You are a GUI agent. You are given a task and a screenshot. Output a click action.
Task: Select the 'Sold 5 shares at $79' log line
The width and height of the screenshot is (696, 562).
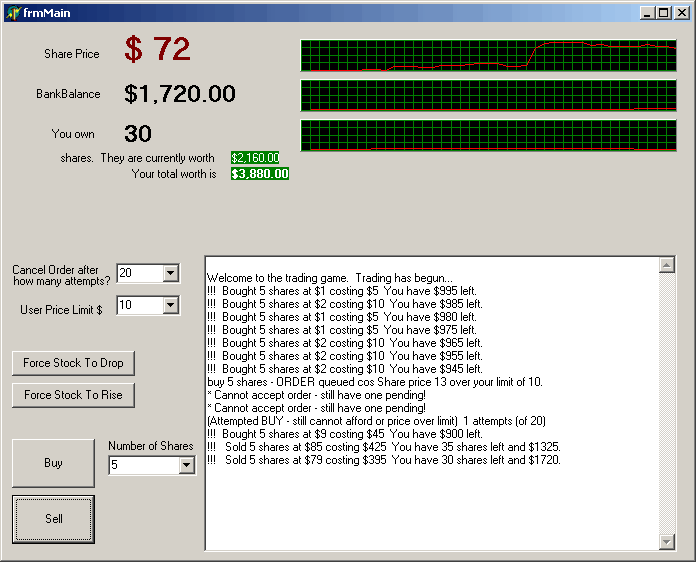(383, 460)
